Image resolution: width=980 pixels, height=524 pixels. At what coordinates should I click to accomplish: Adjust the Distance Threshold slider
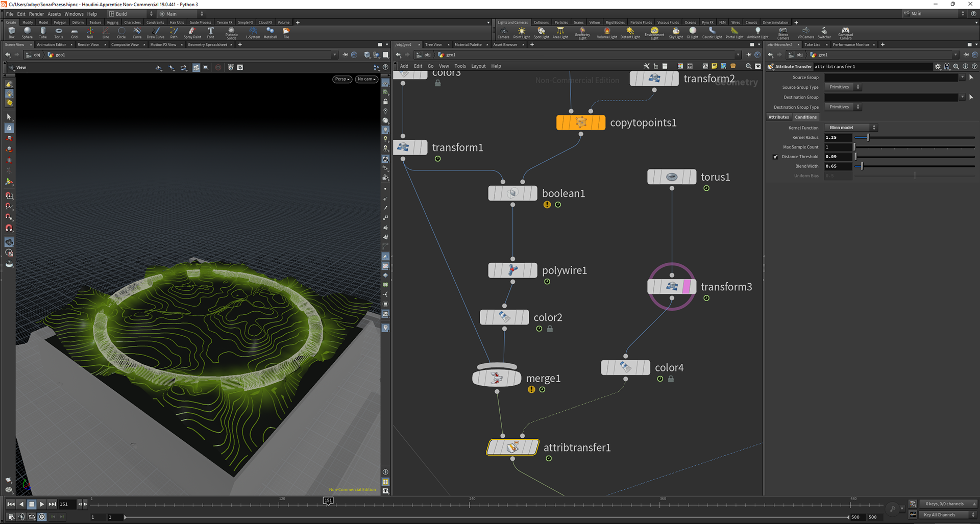click(x=914, y=157)
